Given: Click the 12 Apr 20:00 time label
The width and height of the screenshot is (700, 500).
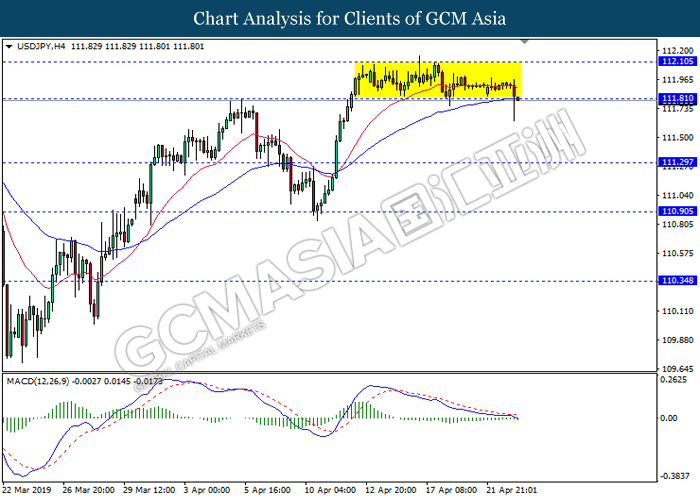Looking at the screenshot, I should (391, 490).
